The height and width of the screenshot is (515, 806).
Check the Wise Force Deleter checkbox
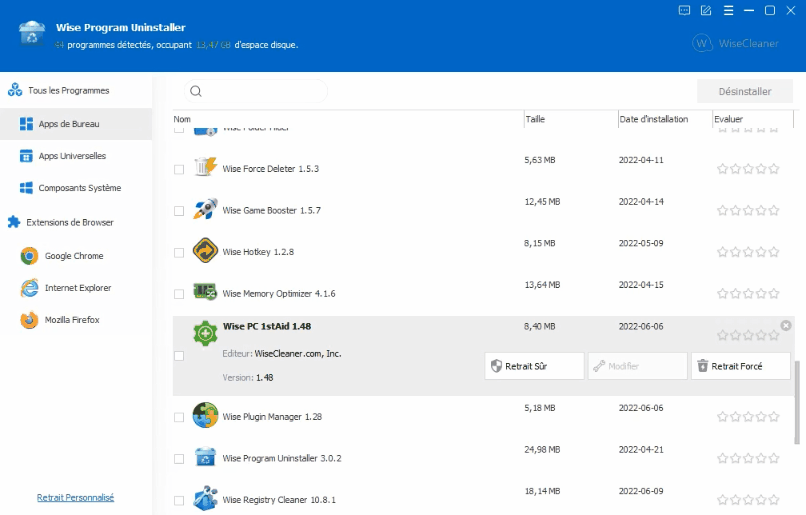(x=179, y=169)
